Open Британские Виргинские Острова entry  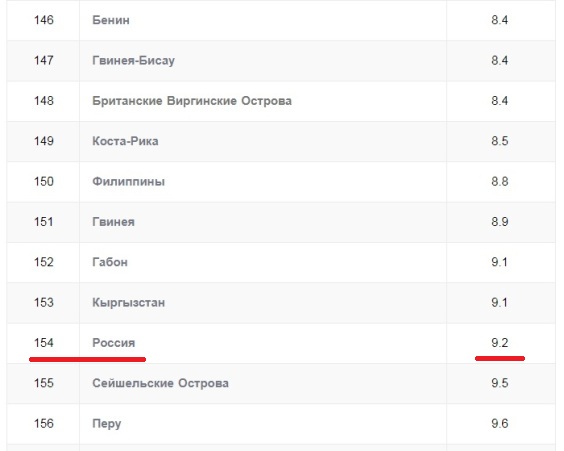(192, 101)
